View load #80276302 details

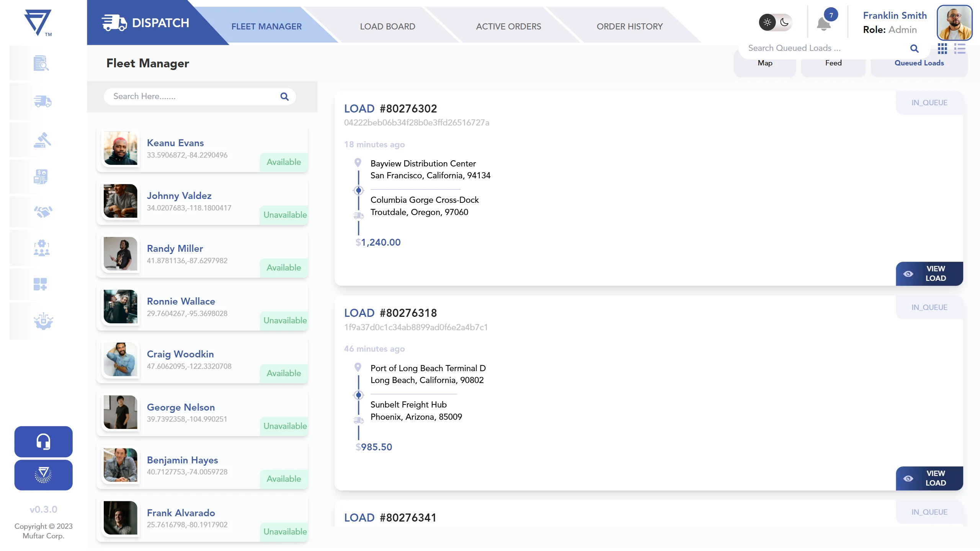click(x=929, y=274)
